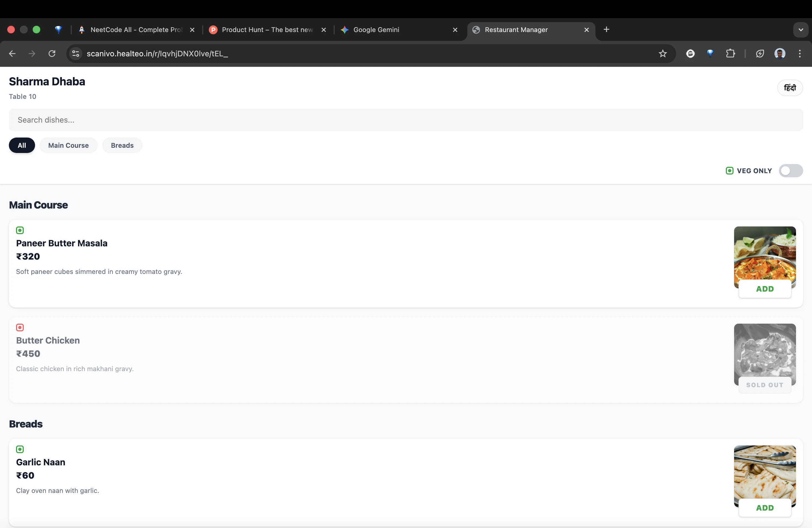Switch language to Hindi
The image size is (812, 528).
point(789,88)
